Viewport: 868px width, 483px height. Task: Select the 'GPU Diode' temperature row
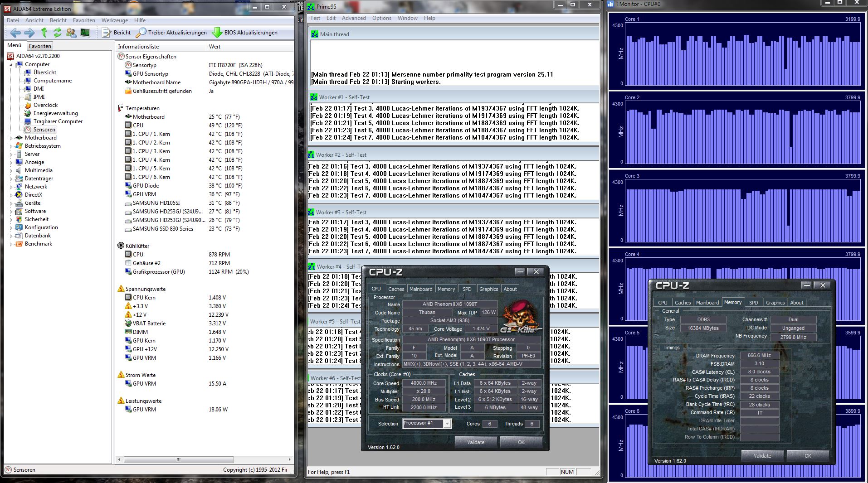(x=205, y=186)
